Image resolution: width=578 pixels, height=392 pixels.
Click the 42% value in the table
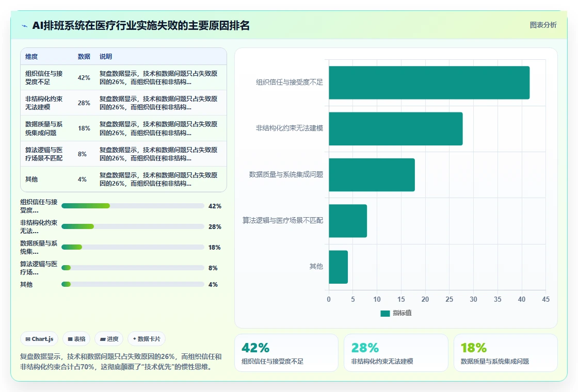[x=84, y=78]
